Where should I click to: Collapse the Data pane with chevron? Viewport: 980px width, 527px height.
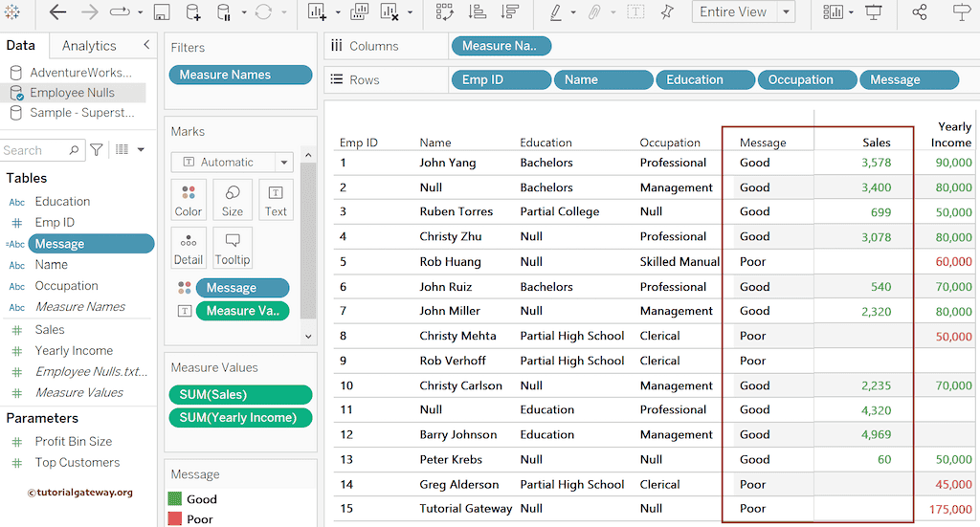coord(146,45)
